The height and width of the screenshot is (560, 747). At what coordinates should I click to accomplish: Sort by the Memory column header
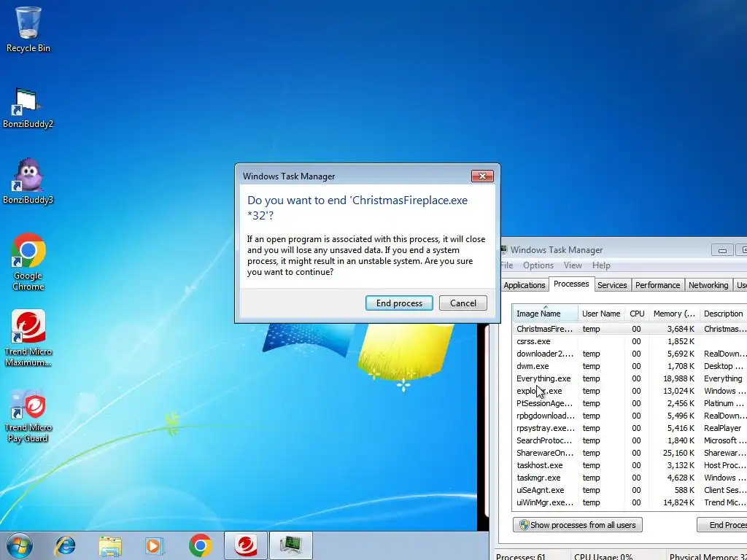point(673,313)
